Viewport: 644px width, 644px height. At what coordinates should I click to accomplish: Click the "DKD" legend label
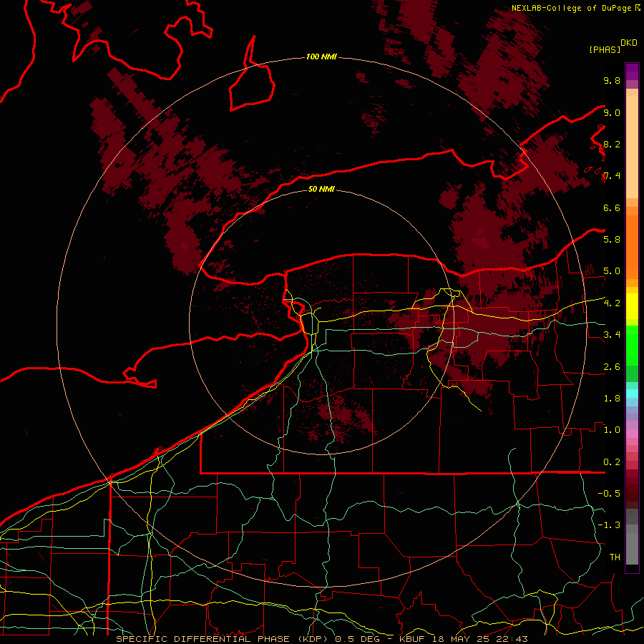point(628,43)
